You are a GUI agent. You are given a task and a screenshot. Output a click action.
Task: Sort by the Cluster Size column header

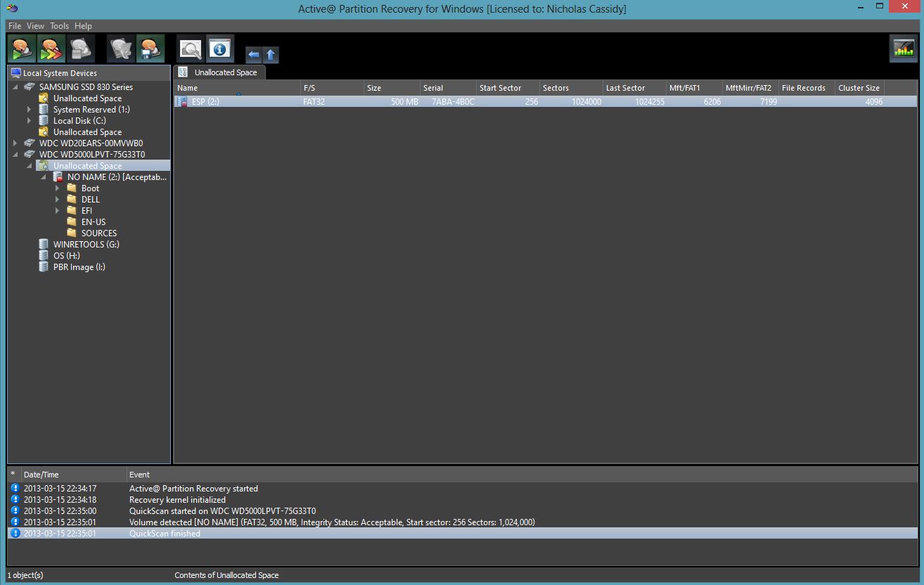[859, 88]
